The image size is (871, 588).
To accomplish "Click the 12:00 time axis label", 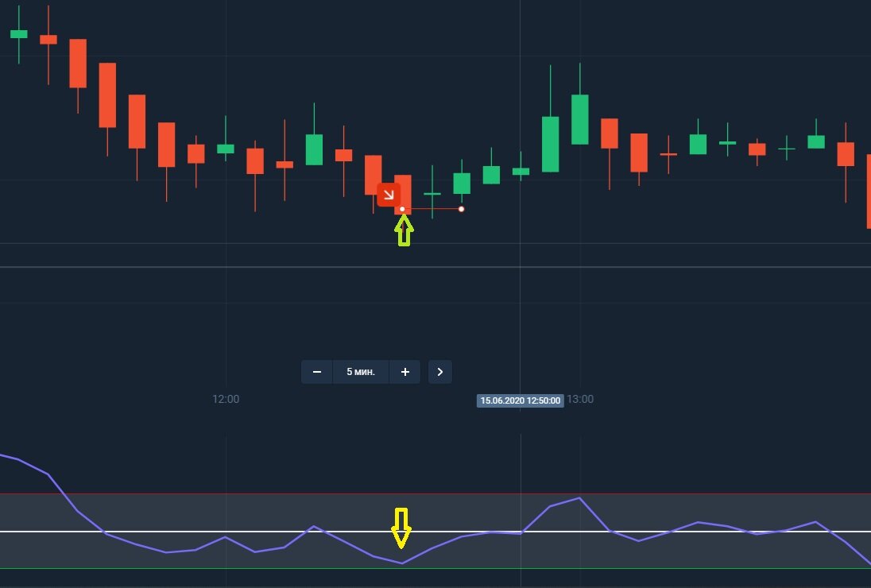I will (x=226, y=399).
